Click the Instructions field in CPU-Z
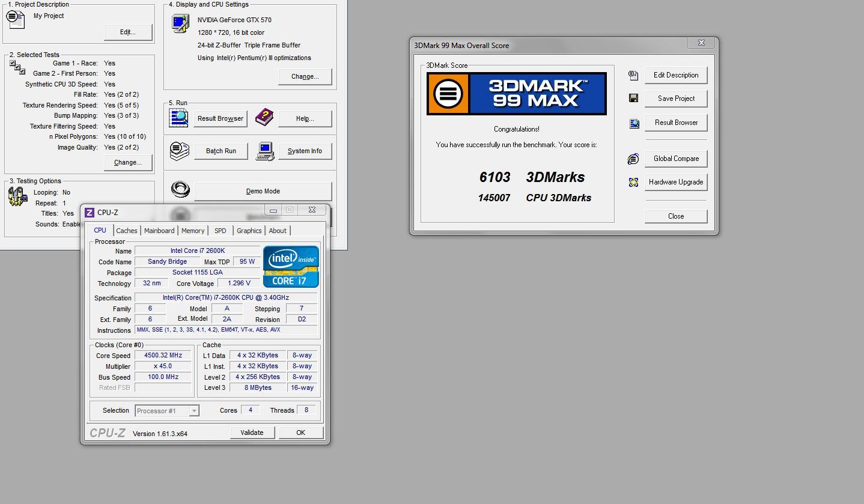 [226, 330]
